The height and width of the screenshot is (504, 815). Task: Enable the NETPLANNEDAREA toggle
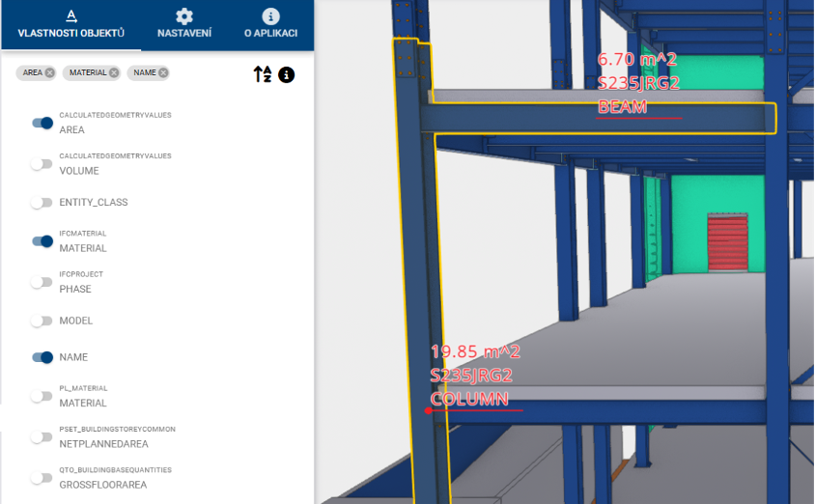pos(42,436)
